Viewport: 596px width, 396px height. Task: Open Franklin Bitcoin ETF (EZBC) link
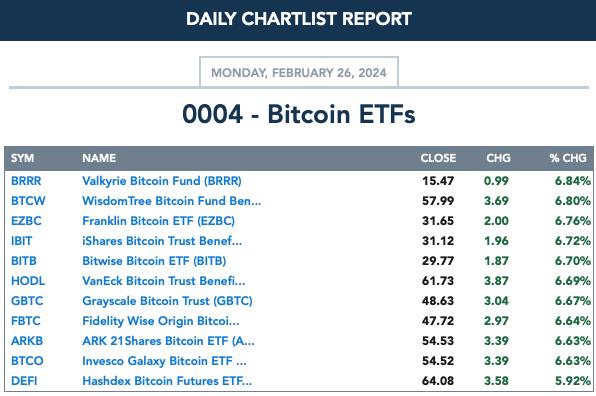coord(159,221)
